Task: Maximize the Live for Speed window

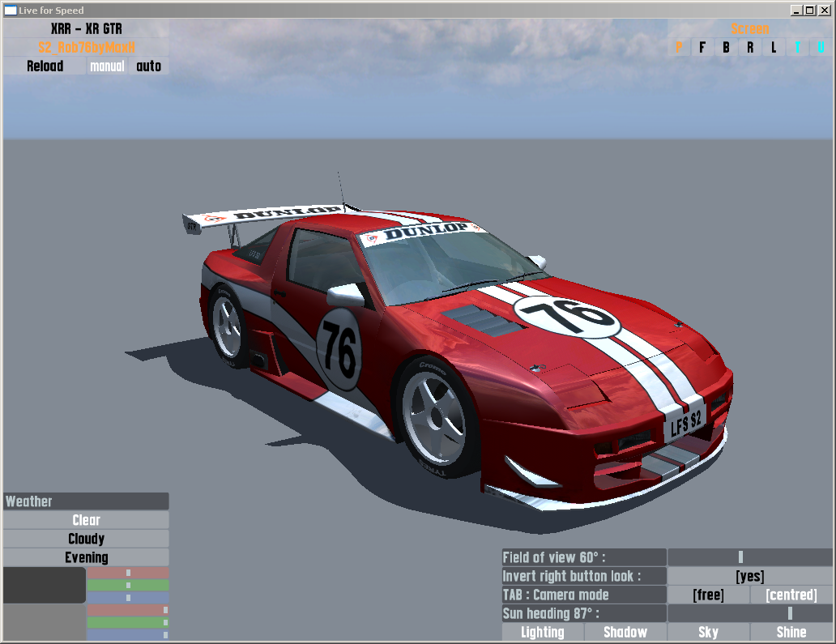Action: 809,11
